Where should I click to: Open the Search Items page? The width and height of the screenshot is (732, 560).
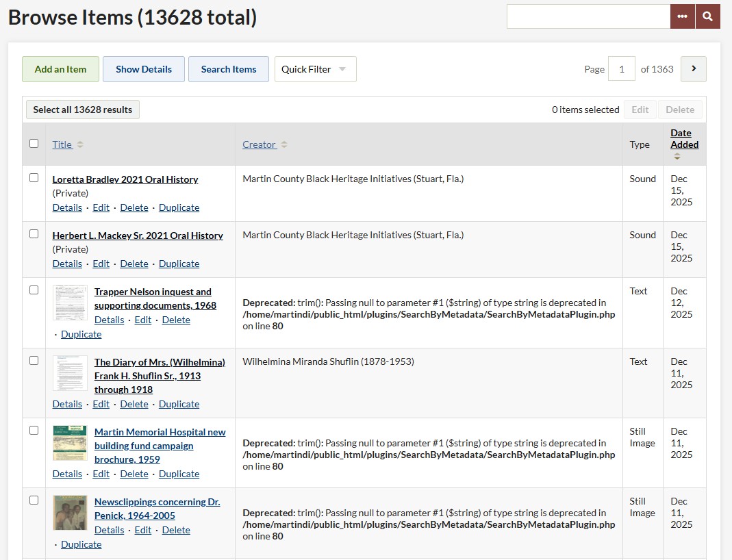[x=229, y=69]
